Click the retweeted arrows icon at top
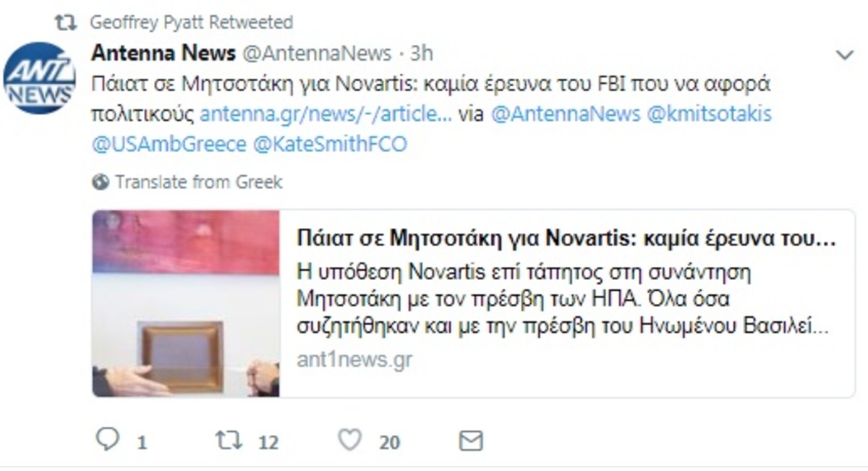 click(x=67, y=22)
